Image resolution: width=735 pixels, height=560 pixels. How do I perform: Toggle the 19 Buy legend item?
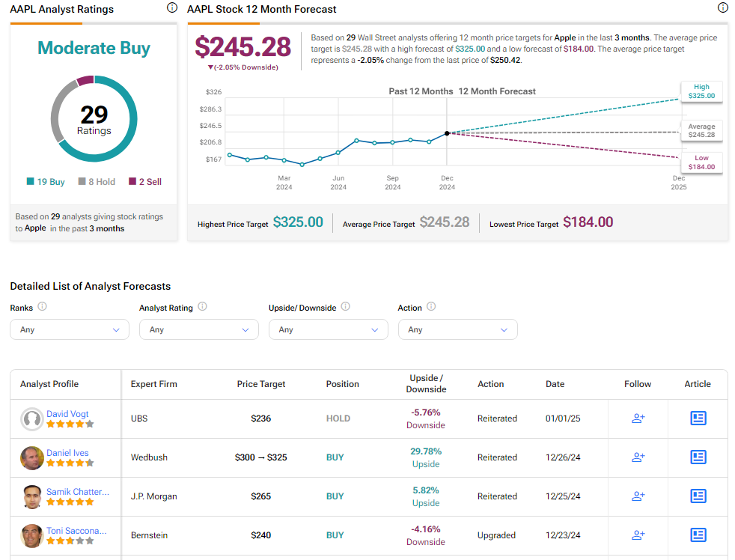[x=46, y=181]
